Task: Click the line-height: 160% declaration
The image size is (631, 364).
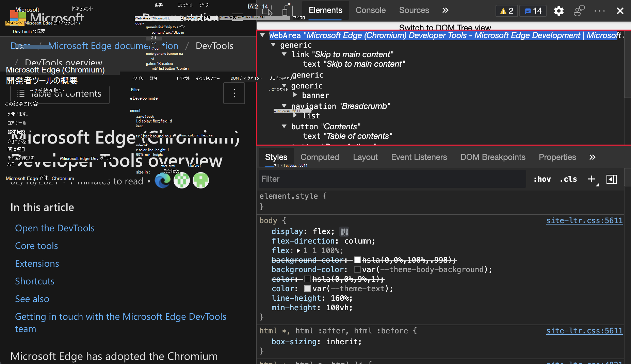Action: tap(312, 298)
